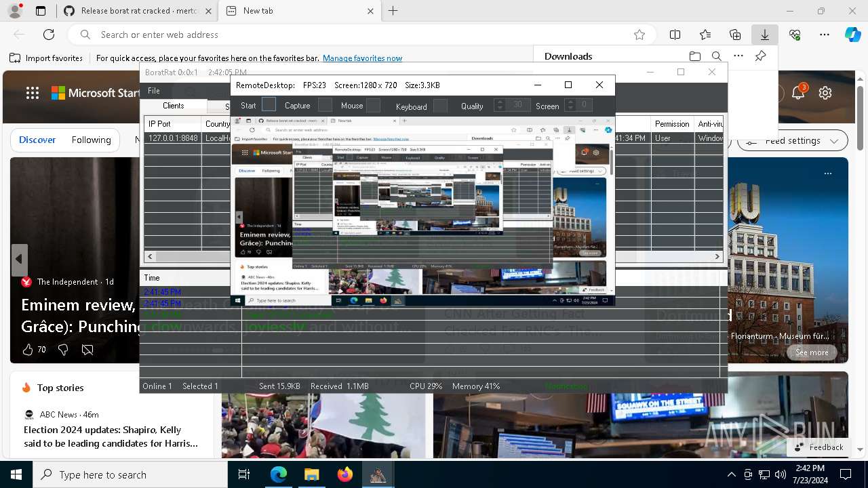The height and width of the screenshot is (488, 868).
Task: Select client row 127.0.0.1:8848
Action: 434,138
